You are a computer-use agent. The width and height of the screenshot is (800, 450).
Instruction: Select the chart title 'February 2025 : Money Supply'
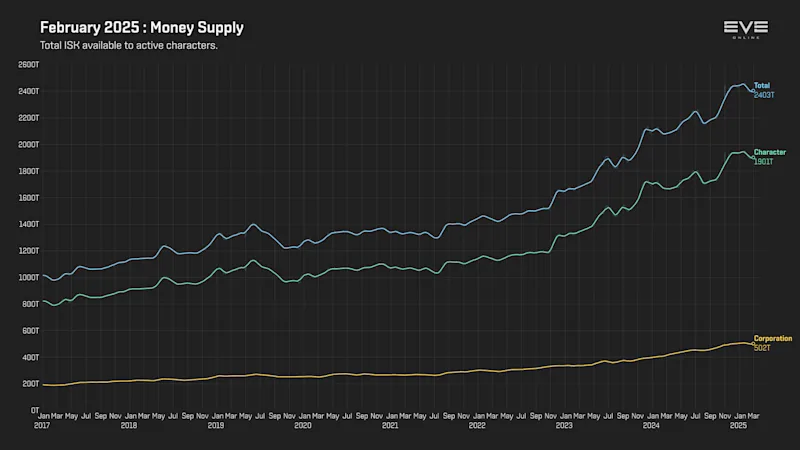(142, 28)
